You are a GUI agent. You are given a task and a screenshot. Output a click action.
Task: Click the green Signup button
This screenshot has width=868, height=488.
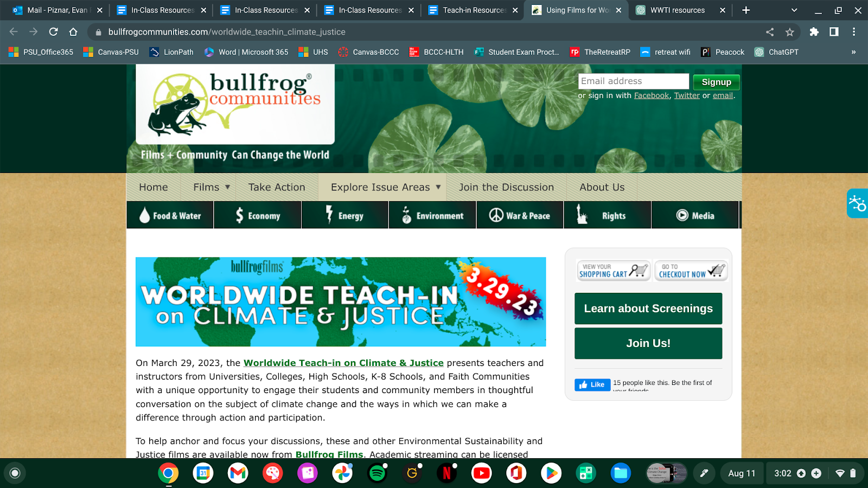tap(716, 82)
